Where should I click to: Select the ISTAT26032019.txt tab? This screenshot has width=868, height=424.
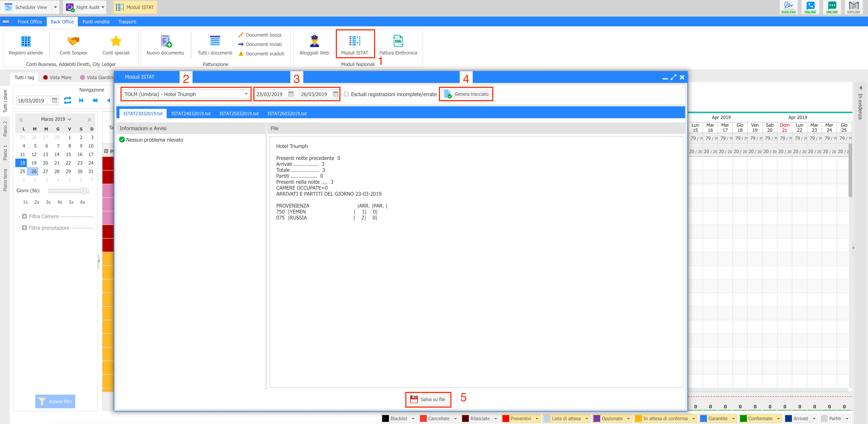pos(287,114)
